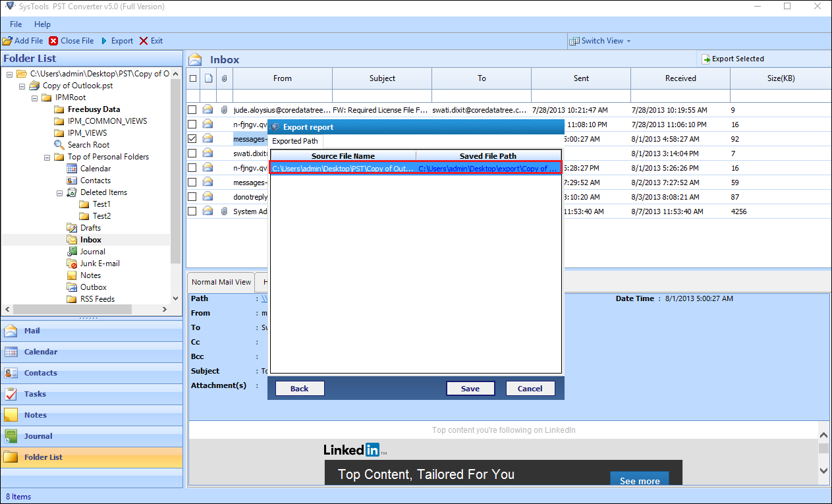Click the Add File toolbar icon
This screenshot has height=504, width=832.
[x=9, y=40]
